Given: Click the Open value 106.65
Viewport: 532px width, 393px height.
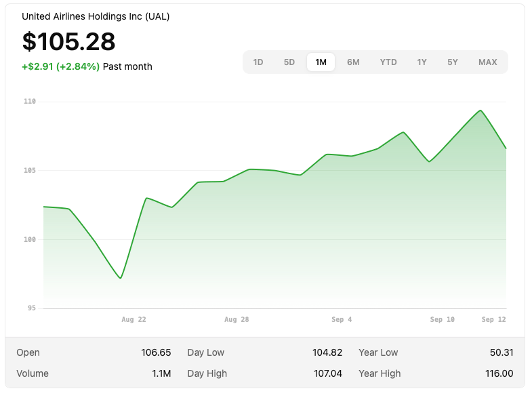Looking at the screenshot, I should [x=156, y=352].
